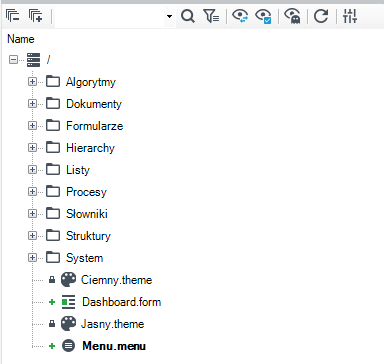Expand the Listy folder
The height and width of the screenshot is (364, 384).
[x=32, y=170]
